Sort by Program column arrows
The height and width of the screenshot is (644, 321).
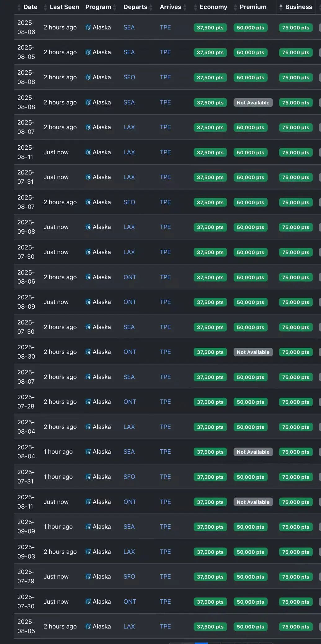(x=114, y=7)
